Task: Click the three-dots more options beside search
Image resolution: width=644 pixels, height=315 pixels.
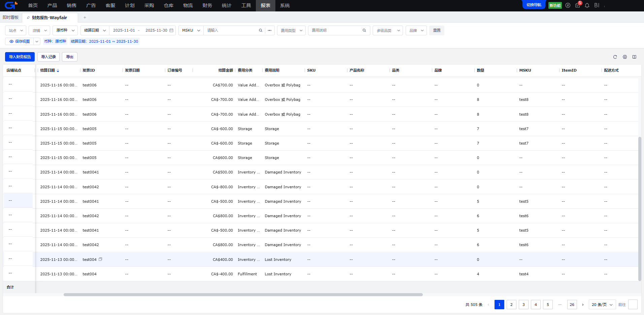Action: 270,31
